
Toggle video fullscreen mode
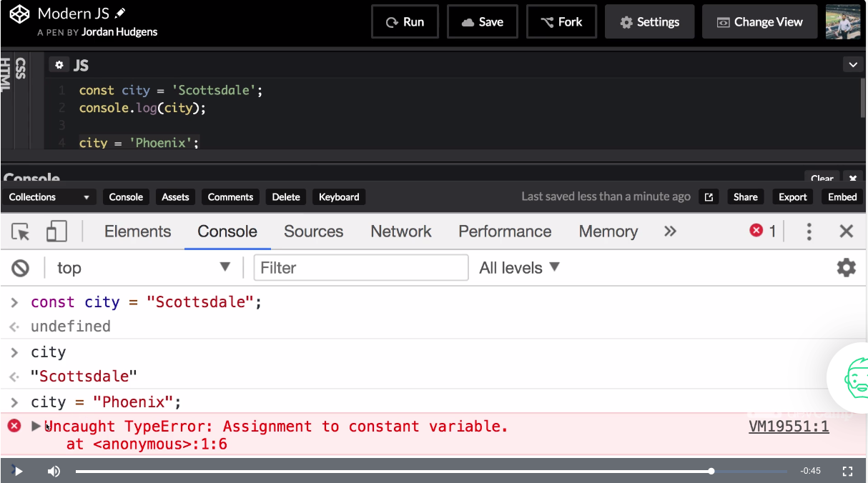click(x=847, y=471)
